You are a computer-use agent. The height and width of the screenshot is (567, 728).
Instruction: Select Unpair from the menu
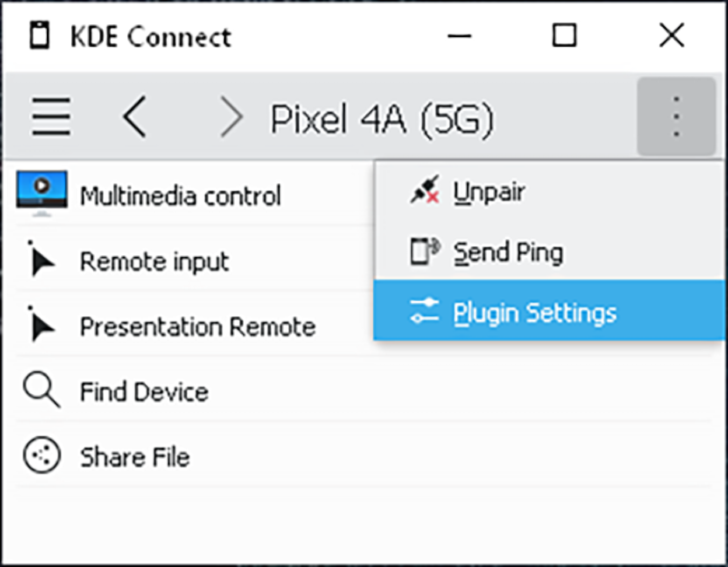point(489,192)
